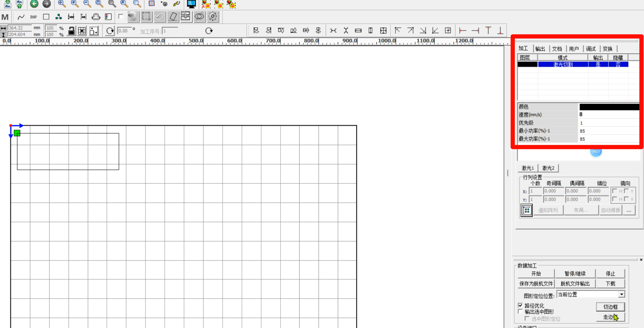The image size is (644, 328).
Task: Click the green back arrow icon
Action: [x=34, y=4]
